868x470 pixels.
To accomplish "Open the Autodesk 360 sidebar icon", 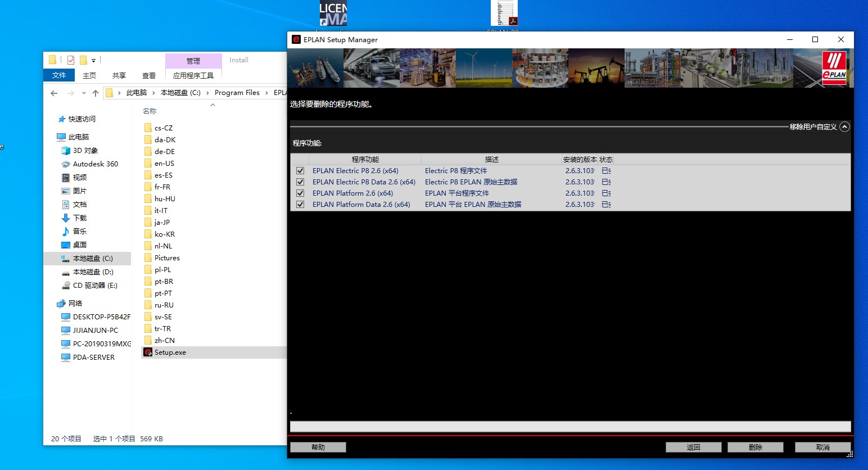I will 66,164.
